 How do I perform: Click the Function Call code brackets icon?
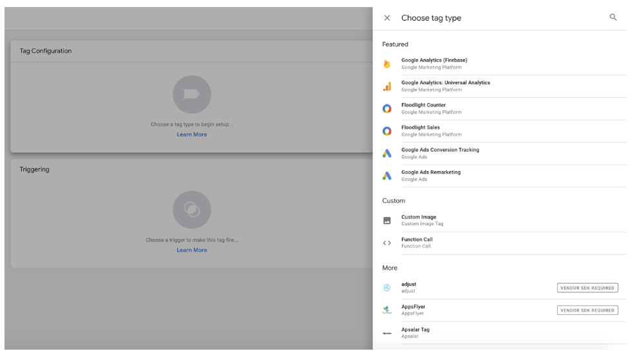point(387,243)
